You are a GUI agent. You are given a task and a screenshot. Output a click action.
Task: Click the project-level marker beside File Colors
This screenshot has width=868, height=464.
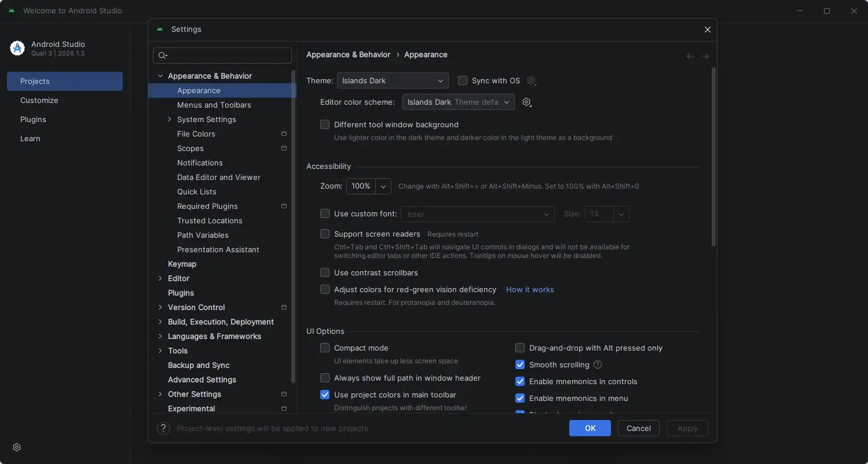pyautogui.click(x=284, y=134)
